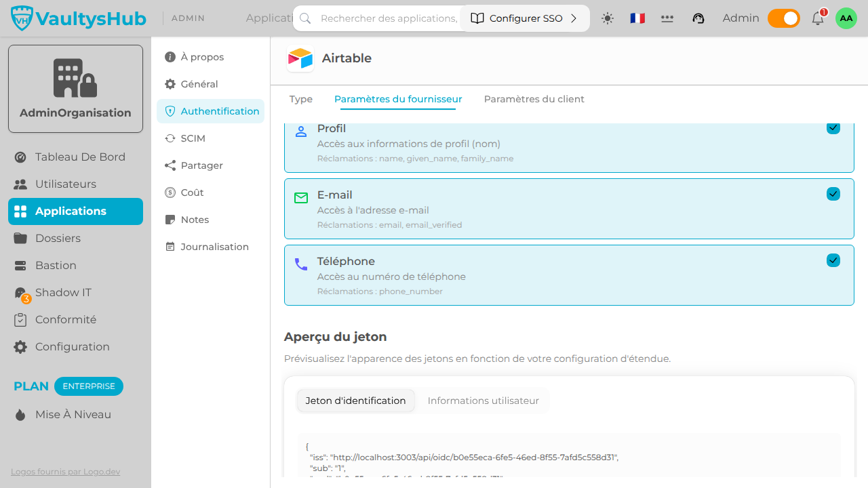
Task: Click the Configurer SSO button
Action: tap(525, 18)
